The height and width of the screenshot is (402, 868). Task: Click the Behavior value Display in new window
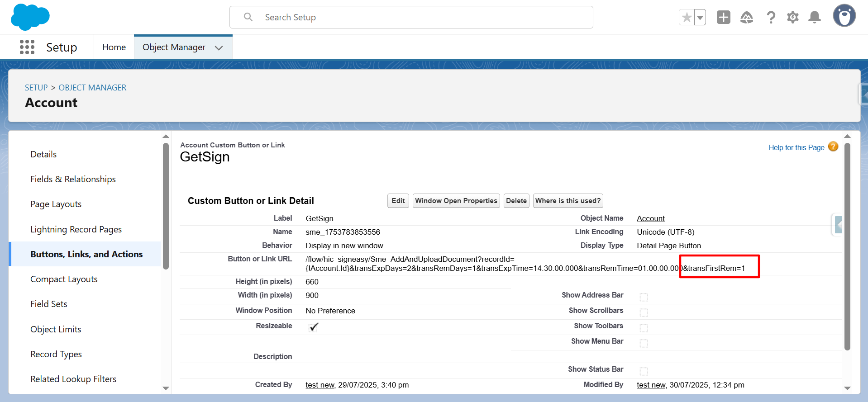coord(344,246)
